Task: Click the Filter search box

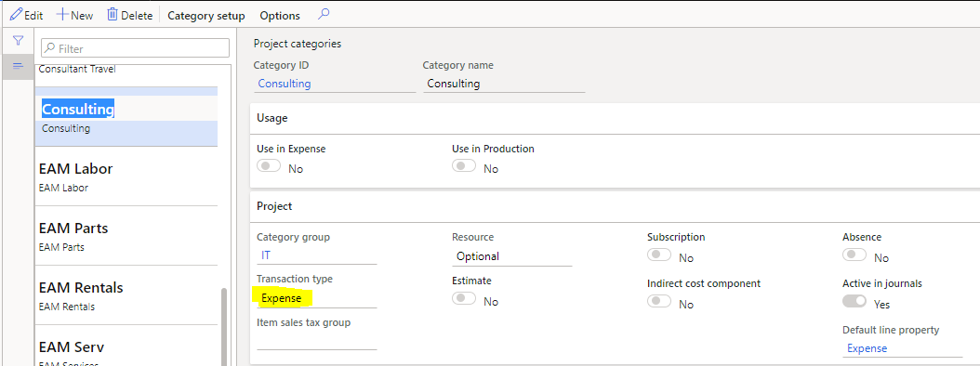Action: (136, 48)
